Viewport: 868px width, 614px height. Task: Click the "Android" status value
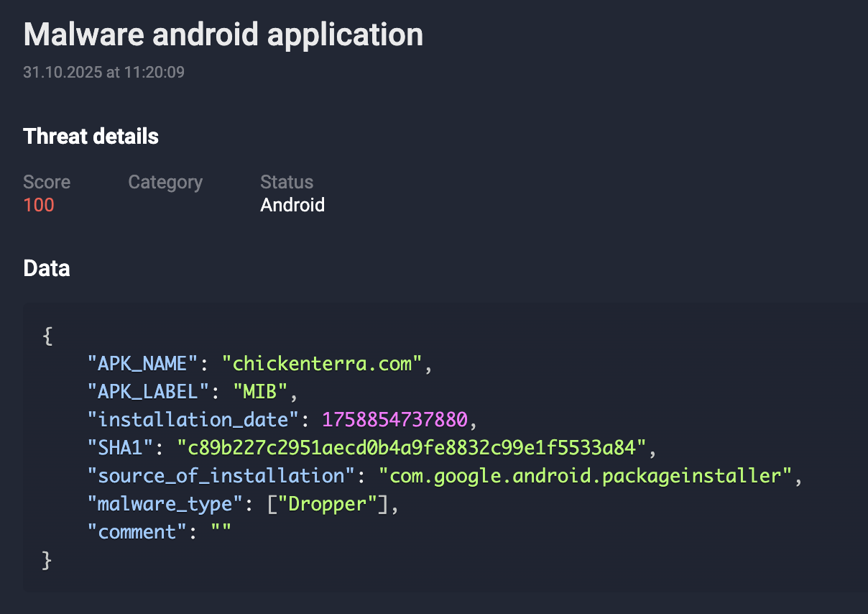292,206
